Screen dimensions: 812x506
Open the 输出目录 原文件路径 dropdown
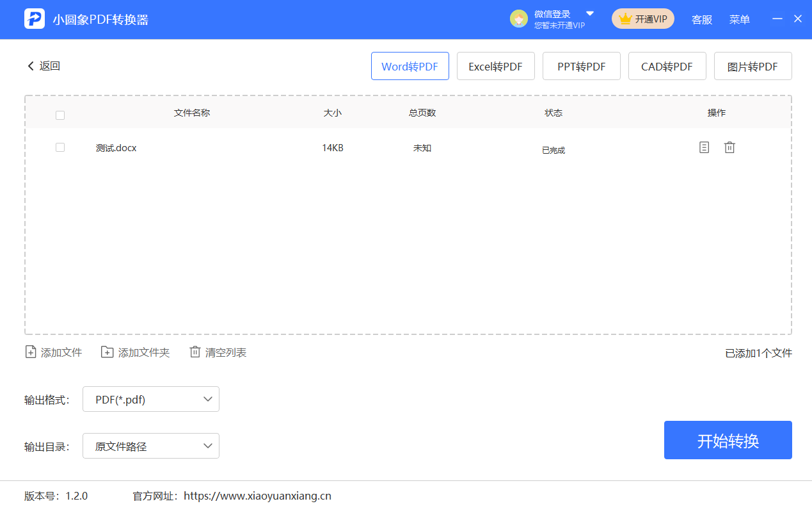point(151,446)
